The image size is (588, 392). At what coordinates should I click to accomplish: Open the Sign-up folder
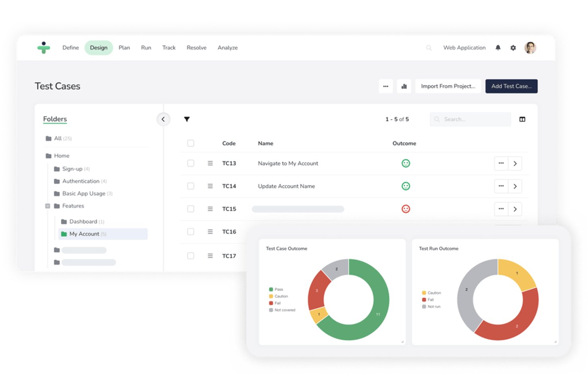(72, 169)
